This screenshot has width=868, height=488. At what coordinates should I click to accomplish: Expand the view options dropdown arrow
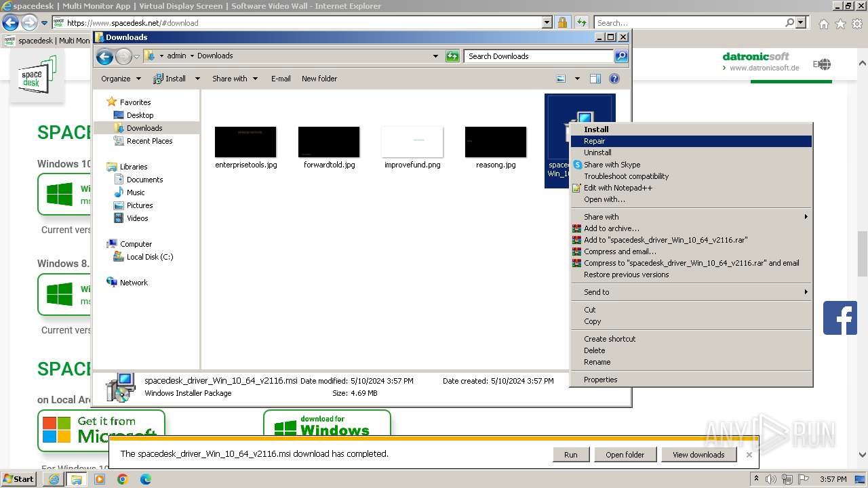577,79
